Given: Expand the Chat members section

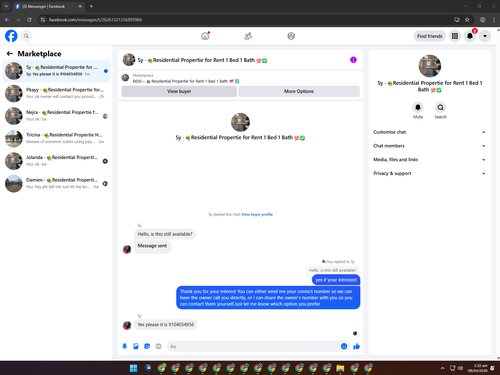Looking at the screenshot, I should tap(429, 146).
